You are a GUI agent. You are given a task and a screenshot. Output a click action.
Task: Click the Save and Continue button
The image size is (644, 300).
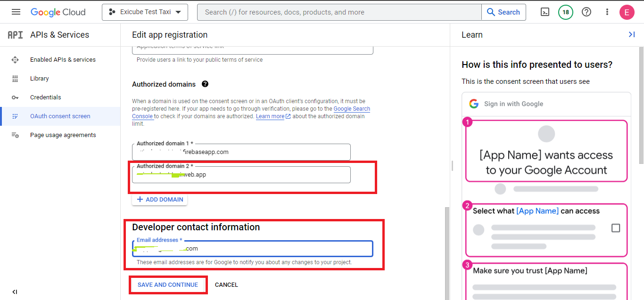coord(168,285)
